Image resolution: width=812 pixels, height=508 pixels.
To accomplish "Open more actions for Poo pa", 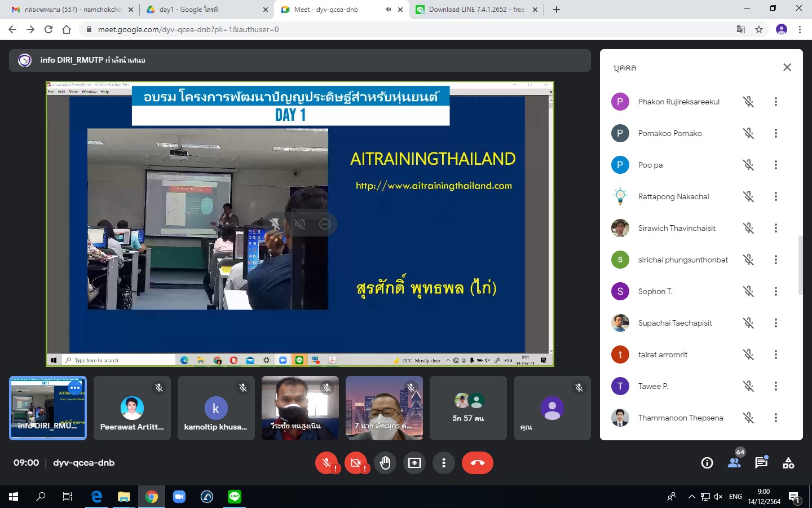I will coord(776,165).
